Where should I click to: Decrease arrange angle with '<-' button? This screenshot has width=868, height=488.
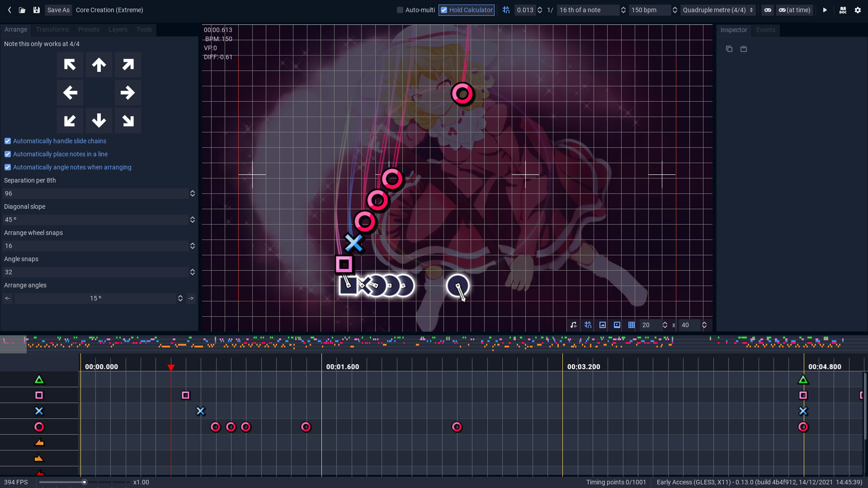[x=7, y=299]
